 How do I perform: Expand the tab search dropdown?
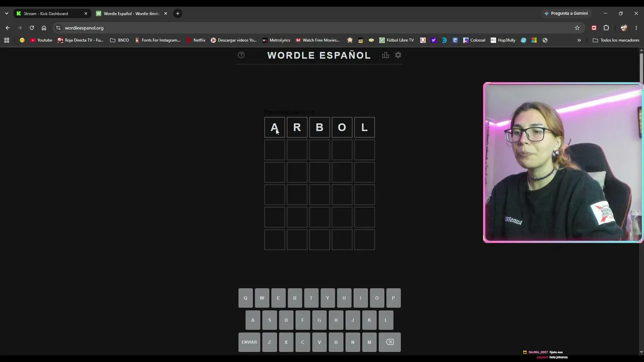click(7, 14)
